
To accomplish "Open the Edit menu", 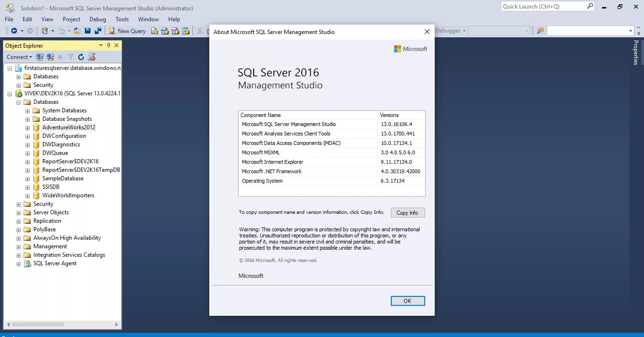I will [x=27, y=19].
